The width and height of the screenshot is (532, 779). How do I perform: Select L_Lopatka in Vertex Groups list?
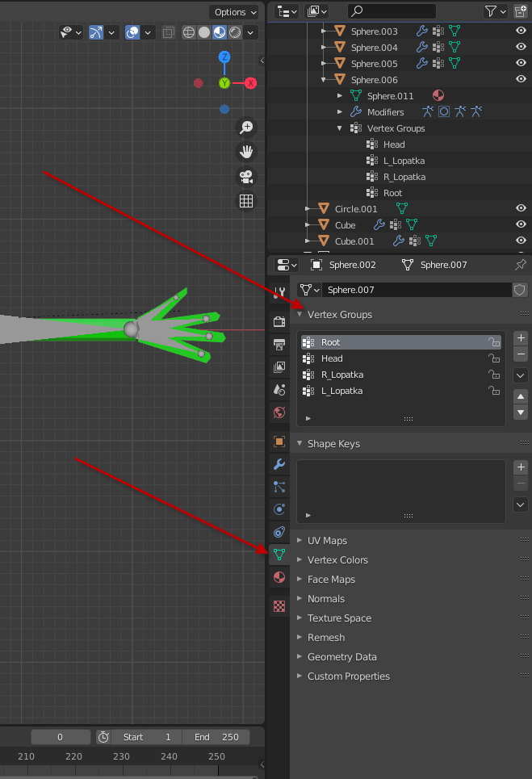pos(400,391)
